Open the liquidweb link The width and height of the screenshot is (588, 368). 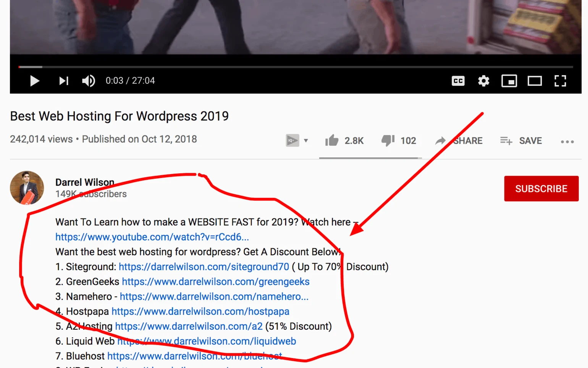[x=207, y=341]
